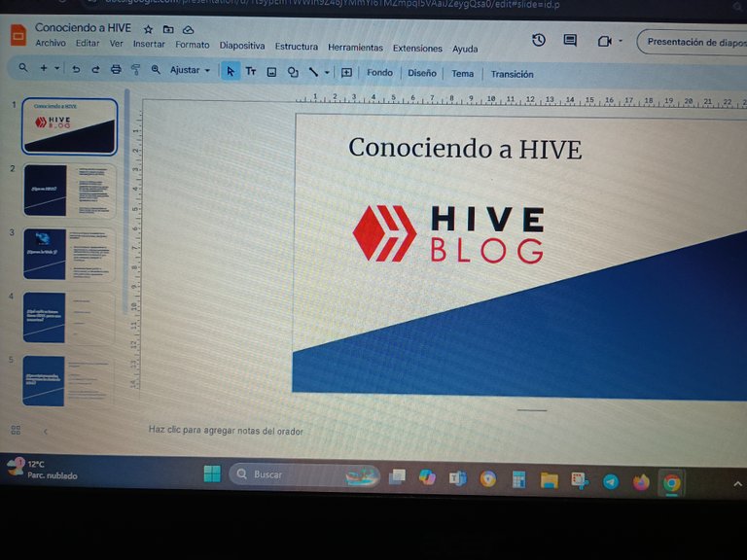
Task: Select the text box tool
Action: coord(251,71)
